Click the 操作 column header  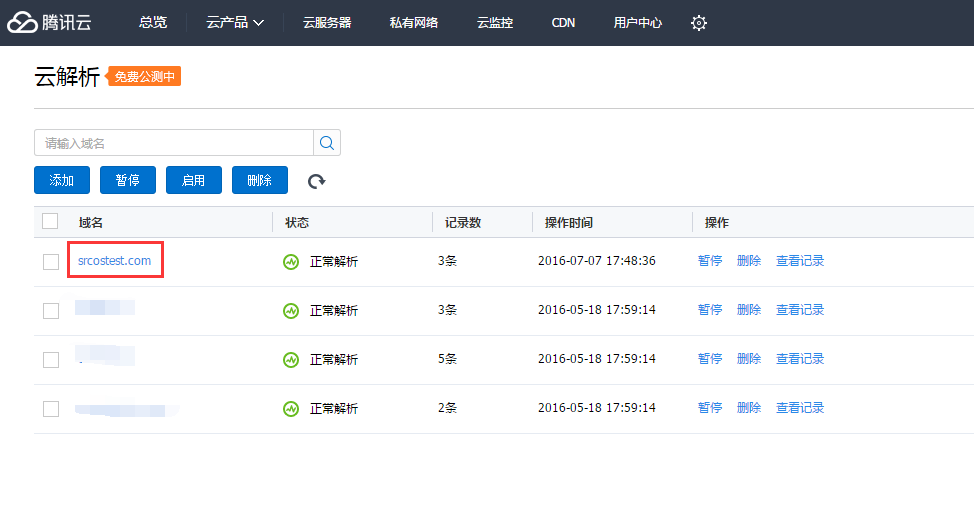pos(717,222)
